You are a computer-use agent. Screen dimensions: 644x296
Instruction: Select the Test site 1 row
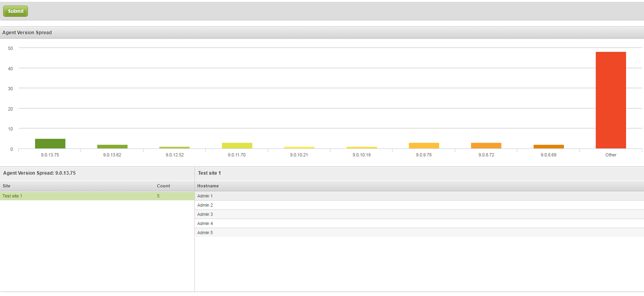point(97,196)
